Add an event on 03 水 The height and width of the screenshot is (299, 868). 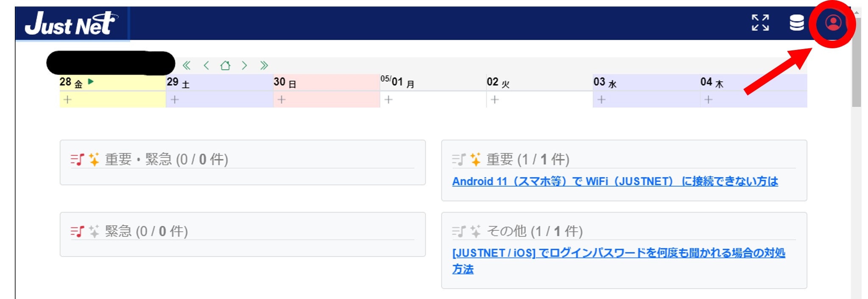click(x=601, y=100)
